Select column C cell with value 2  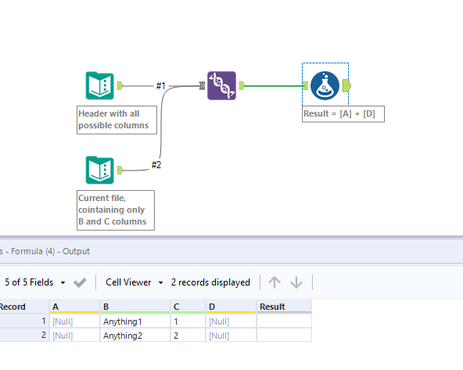(x=188, y=335)
